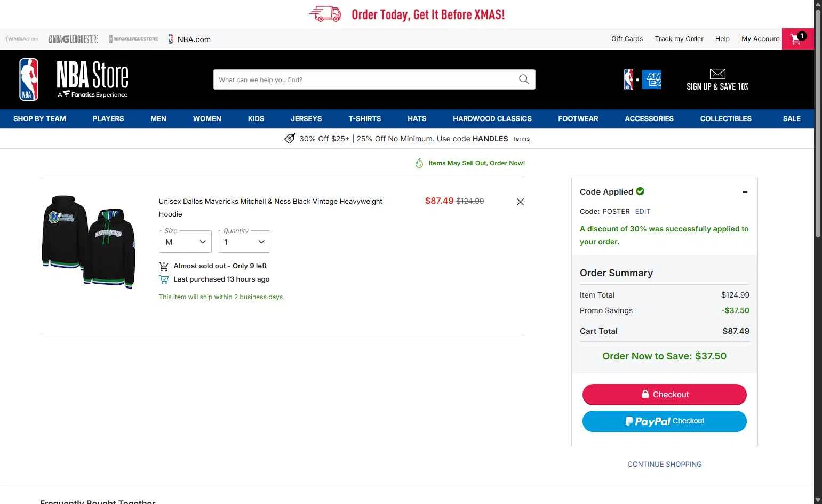
Task: Click the promo tag icon
Action: coord(290,139)
